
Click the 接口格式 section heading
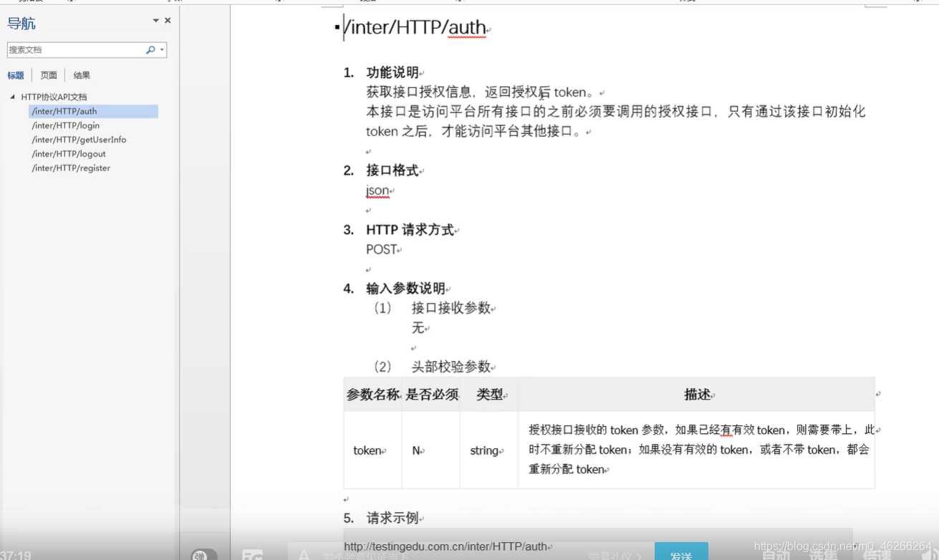[x=393, y=170]
